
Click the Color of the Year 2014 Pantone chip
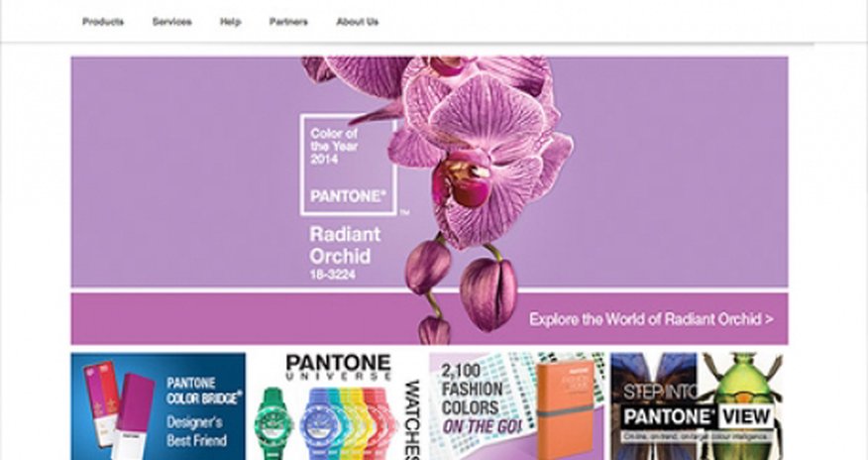pos(348,165)
